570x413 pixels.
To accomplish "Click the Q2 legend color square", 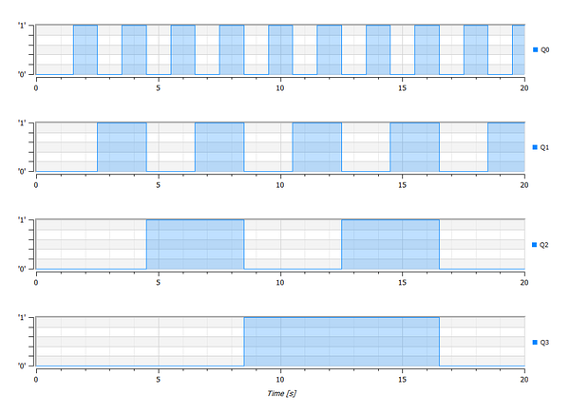I will (x=534, y=245).
